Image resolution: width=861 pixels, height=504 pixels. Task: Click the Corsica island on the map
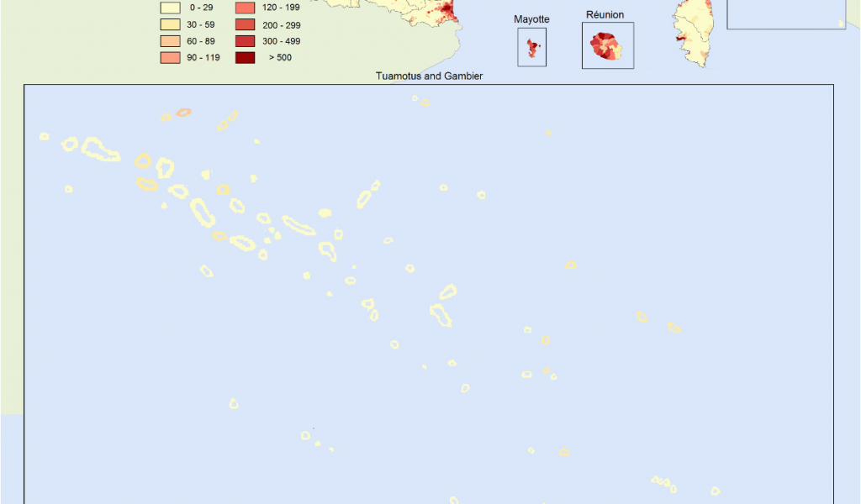tap(693, 33)
